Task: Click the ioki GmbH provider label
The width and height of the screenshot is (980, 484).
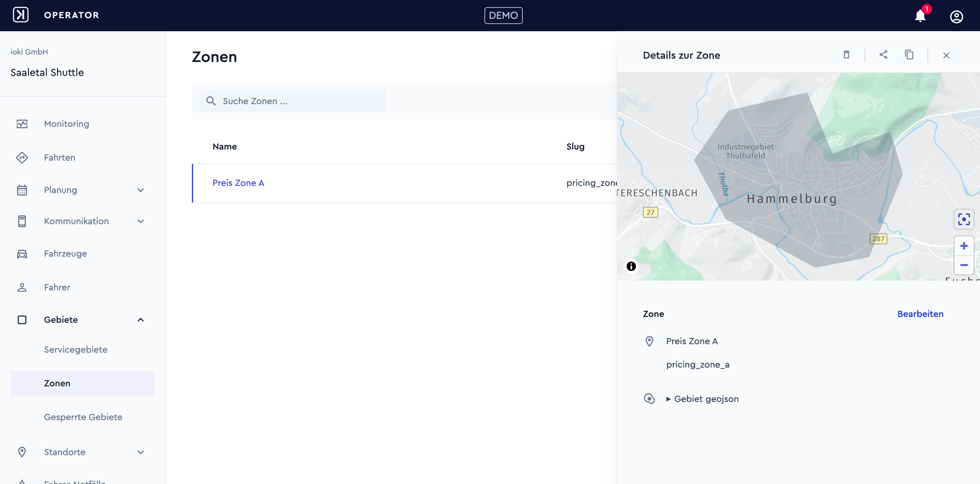Action: point(29,52)
